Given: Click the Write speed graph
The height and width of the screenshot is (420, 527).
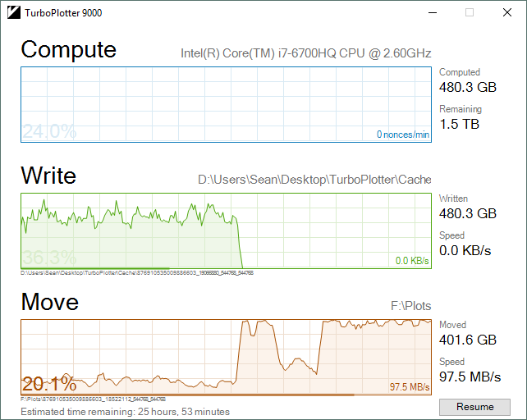Looking at the screenshot, I should [x=227, y=231].
